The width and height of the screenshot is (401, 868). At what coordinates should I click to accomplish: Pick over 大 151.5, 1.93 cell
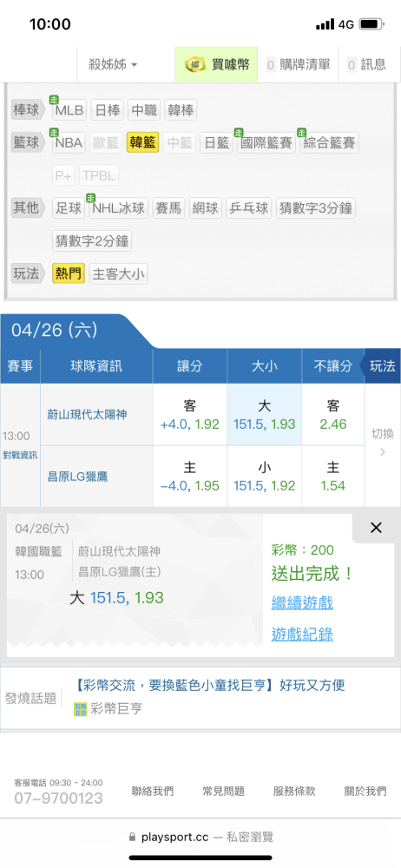[x=264, y=415]
